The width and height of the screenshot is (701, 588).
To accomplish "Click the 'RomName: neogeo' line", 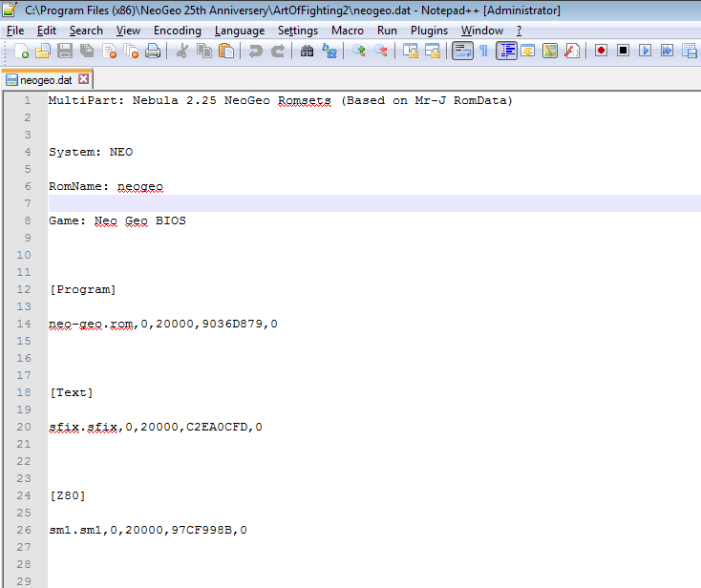I will point(106,186).
